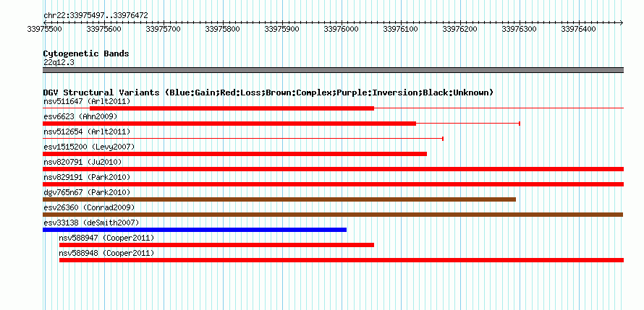Select the red bar under esv6623

tap(229, 124)
